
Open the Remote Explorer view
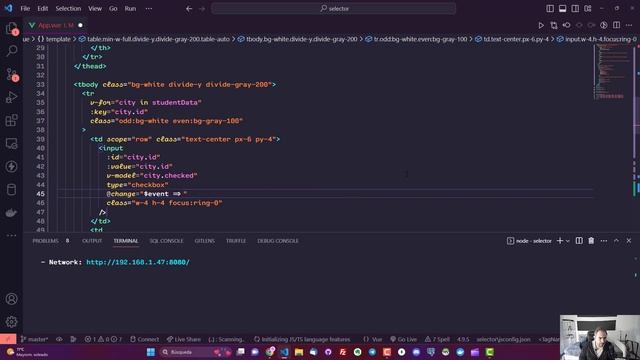tap(11, 143)
